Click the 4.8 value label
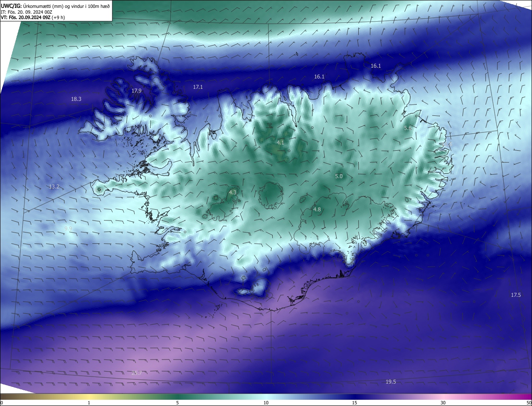Image resolution: width=532 pixels, height=406 pixels. pos(317,209)
